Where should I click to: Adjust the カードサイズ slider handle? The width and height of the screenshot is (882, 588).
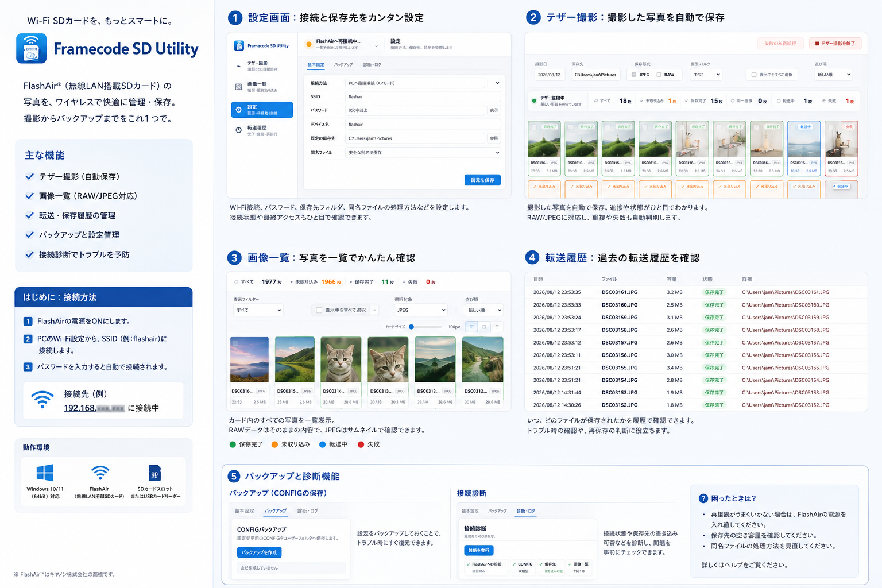pyautogui.click(x=412, y=327)
